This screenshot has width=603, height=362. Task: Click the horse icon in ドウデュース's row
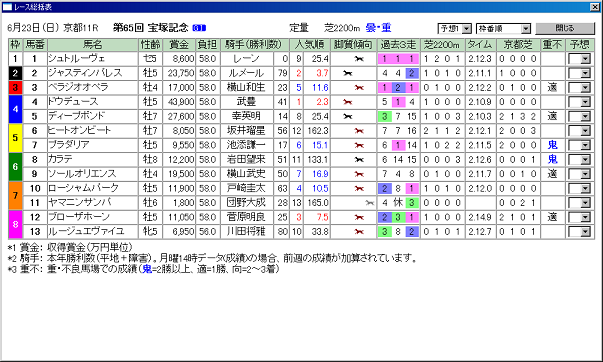(348, 102)
